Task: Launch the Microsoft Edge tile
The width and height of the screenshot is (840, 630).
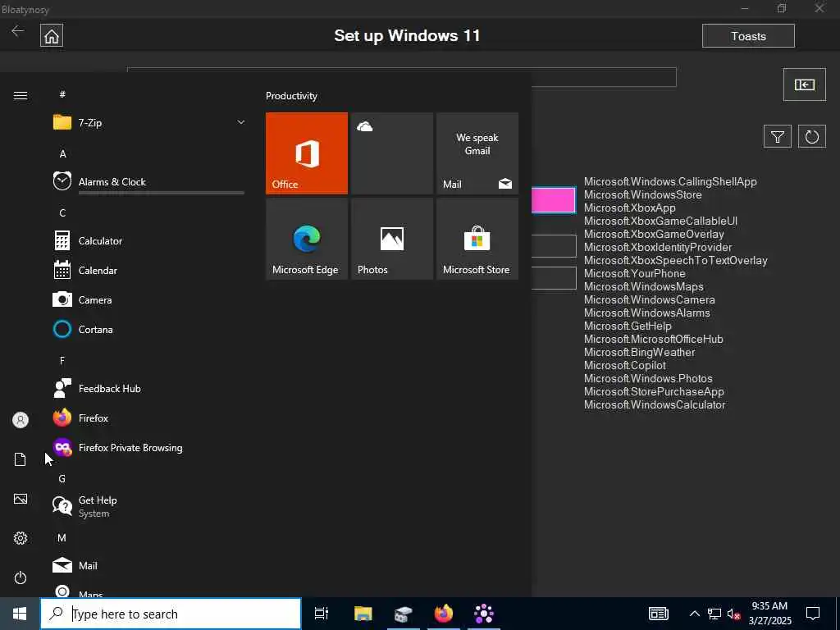Action: (307, 239)
